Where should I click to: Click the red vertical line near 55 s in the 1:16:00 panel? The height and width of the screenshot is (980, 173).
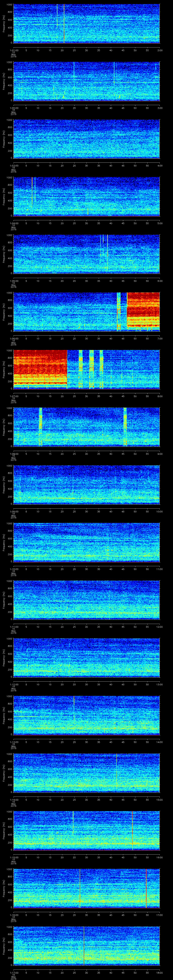click(146, 888)
